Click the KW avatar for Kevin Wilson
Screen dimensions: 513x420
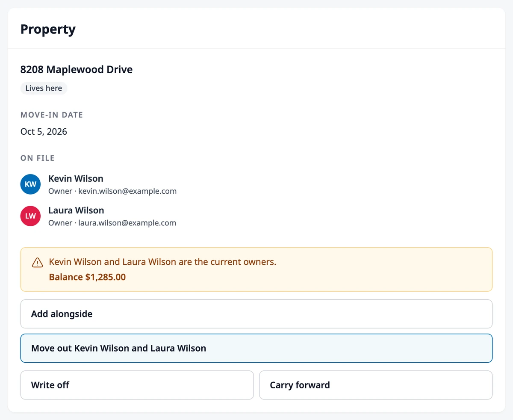30,184
